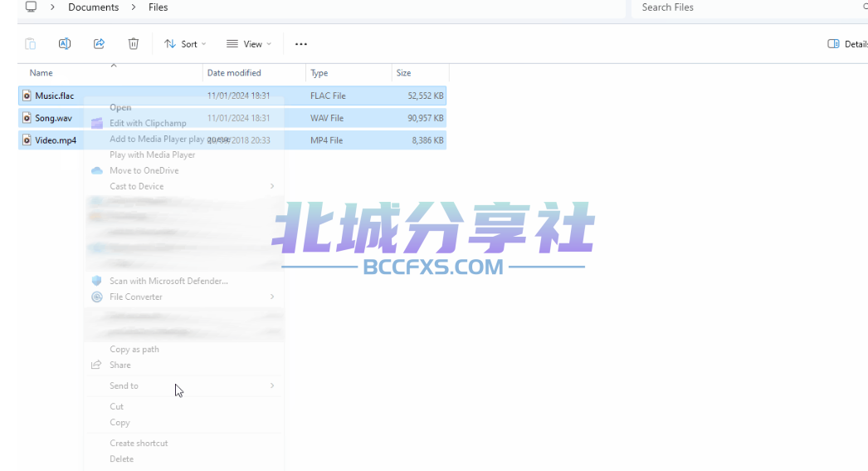Go to Documents in the breadcrumb
The width and height of the screenshot is (868, 471).
(94, 7)
